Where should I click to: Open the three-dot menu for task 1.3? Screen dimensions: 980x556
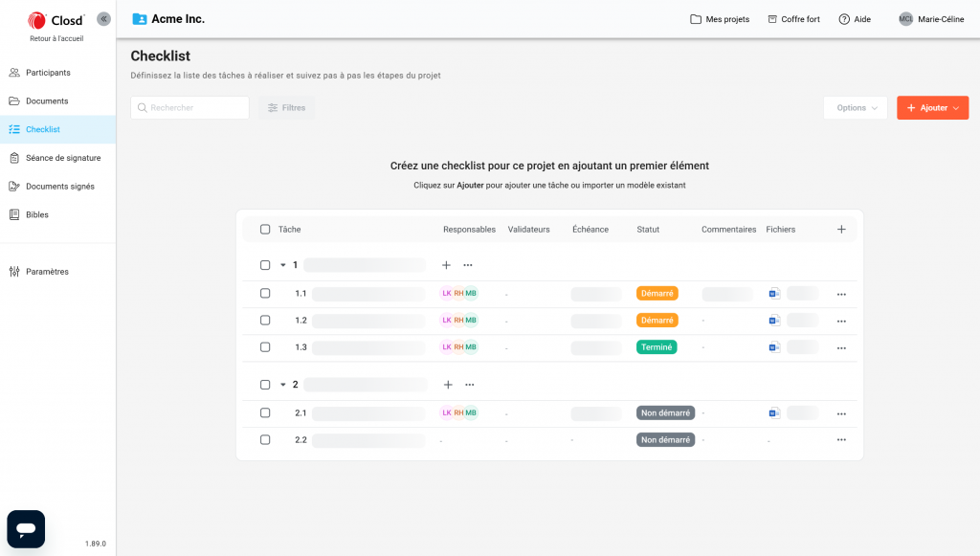(841, 348)
